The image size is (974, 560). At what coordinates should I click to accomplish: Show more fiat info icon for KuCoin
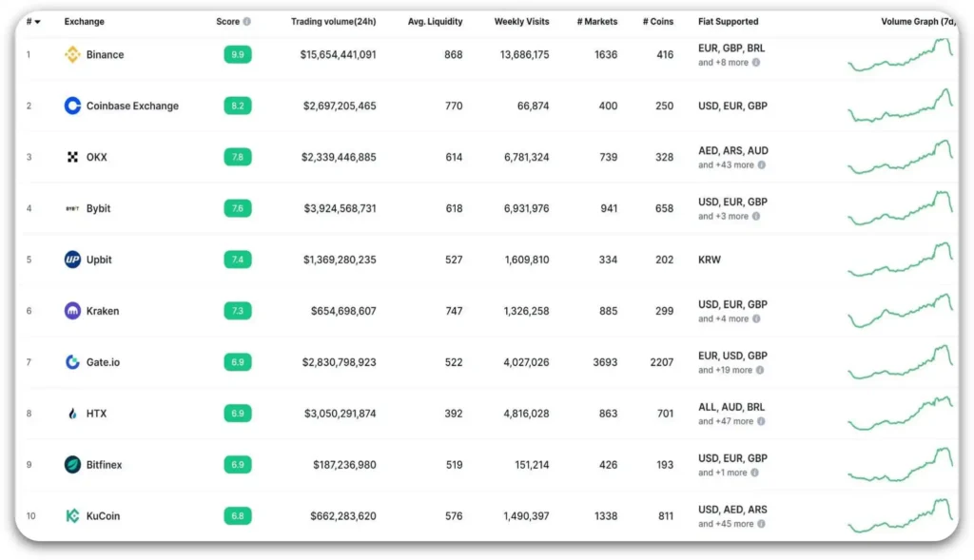click(761, 524)
